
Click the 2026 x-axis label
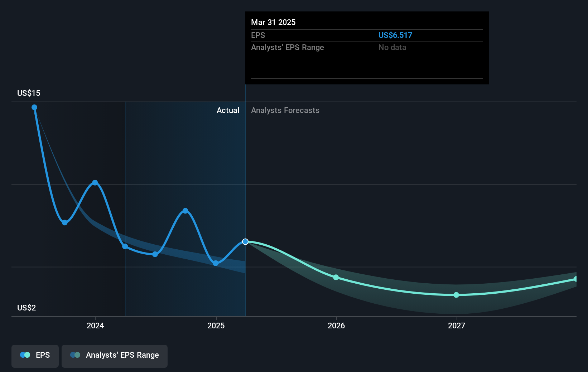click(336, 325)
